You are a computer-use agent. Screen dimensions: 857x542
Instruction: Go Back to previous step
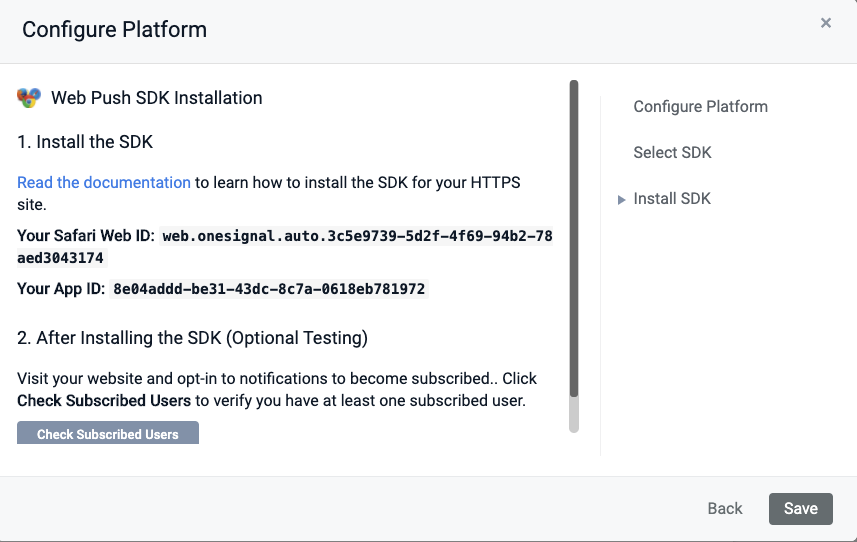pos(725,509)
